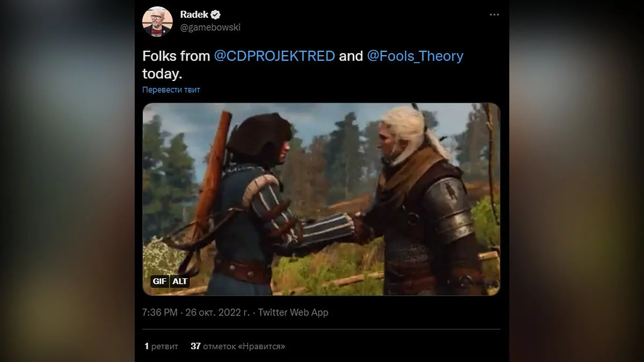
Task: Click the 'Twitter Web App' source link
Action: 293,312
